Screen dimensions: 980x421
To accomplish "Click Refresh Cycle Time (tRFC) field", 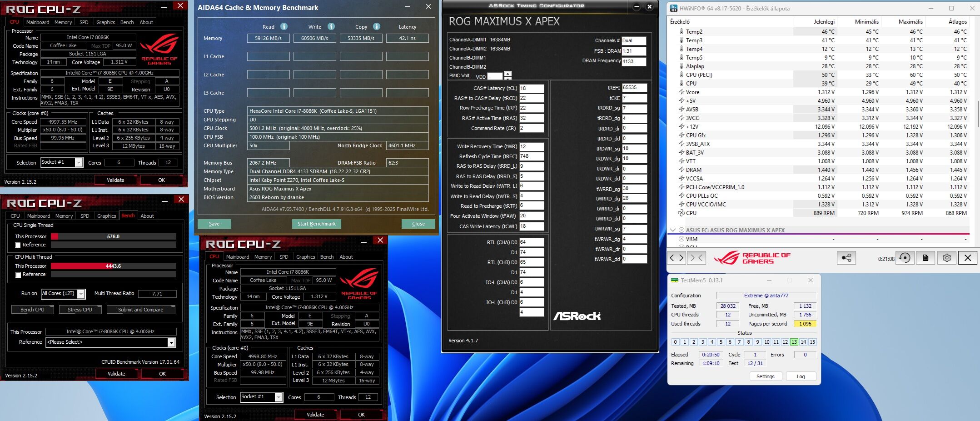I will (532, 156).
